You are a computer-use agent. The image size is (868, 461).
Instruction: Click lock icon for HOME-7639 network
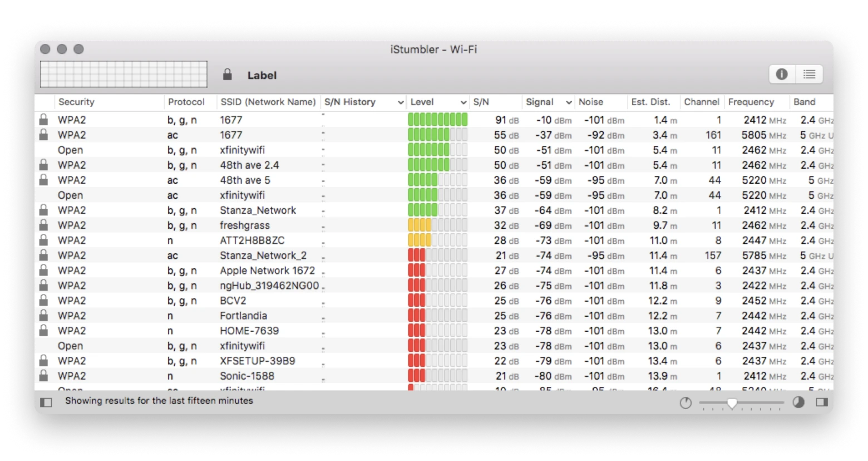pos(43,330)
